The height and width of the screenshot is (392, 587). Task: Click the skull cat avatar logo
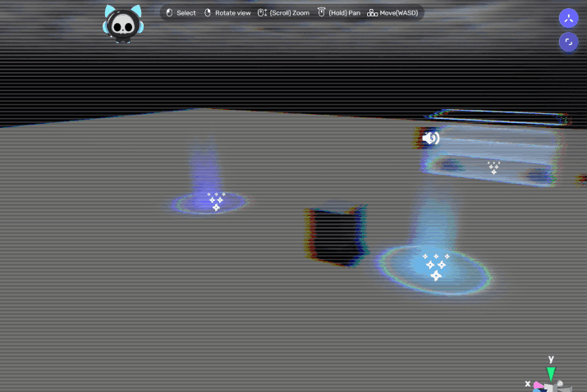(122, 23)
